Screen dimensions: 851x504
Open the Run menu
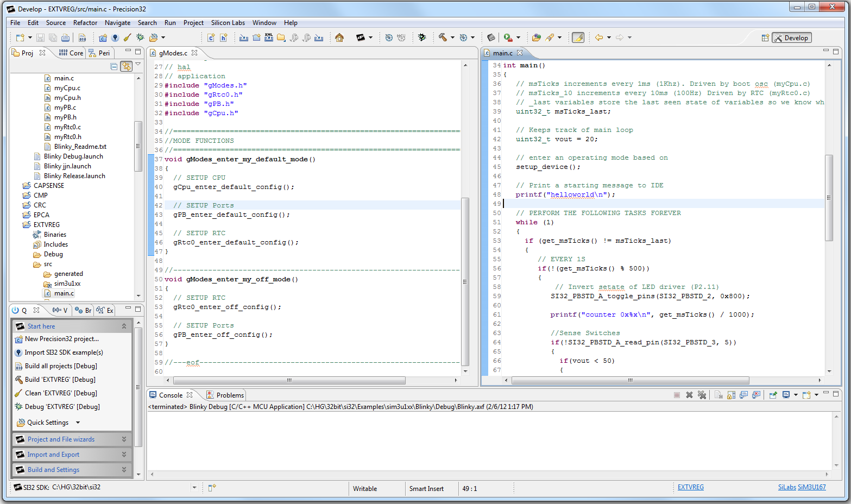click(x=170, y=23)
